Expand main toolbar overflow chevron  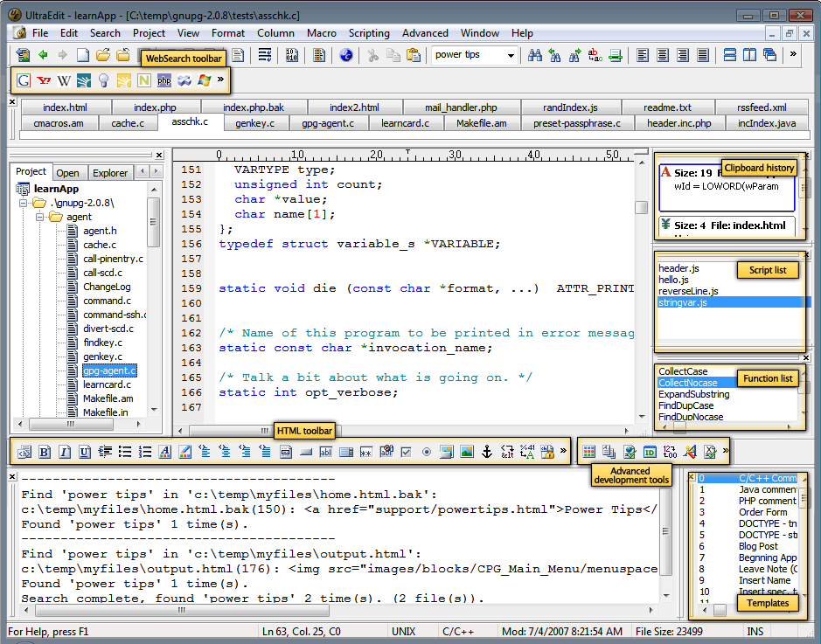(793, 53)
